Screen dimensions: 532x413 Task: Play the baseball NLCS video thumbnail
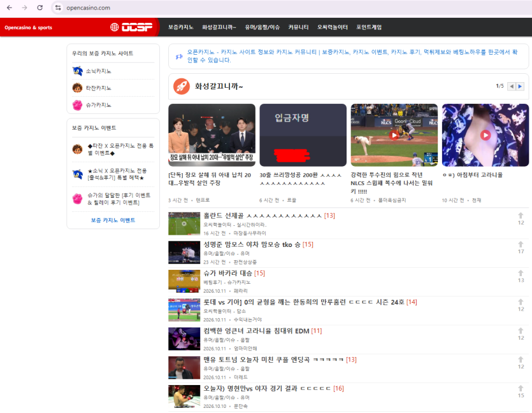[394, 135]
